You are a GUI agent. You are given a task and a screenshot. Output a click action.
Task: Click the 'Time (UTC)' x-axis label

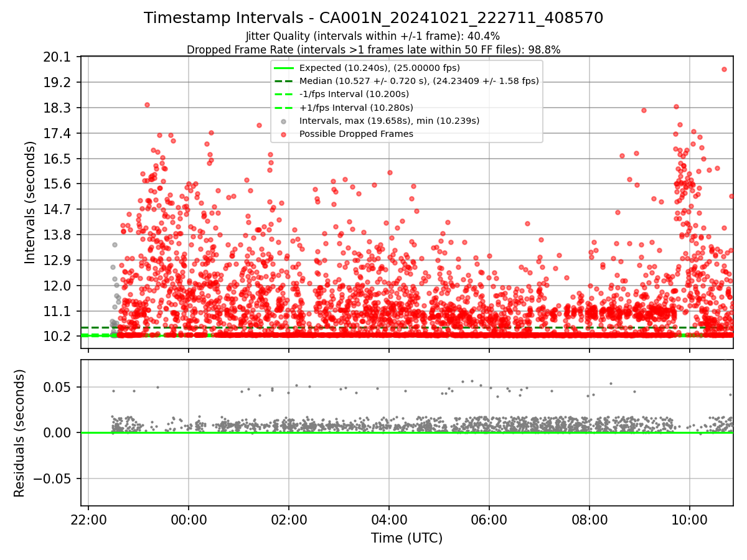pos(406,538)
